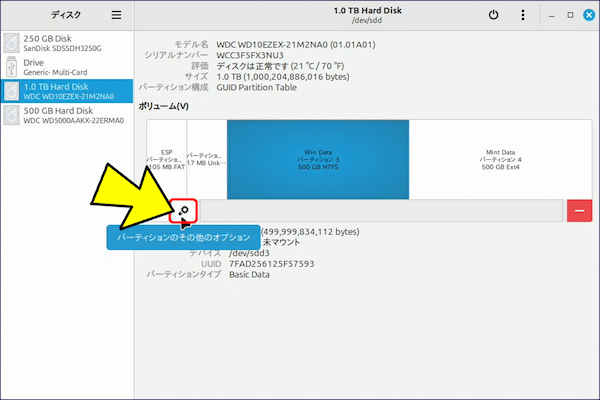Maximize the Disks window

(570, 16)
